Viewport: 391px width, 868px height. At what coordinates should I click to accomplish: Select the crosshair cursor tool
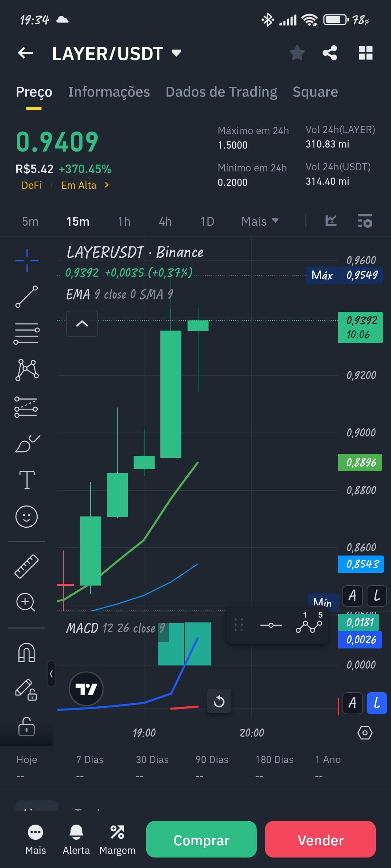(x=27, y=260)
